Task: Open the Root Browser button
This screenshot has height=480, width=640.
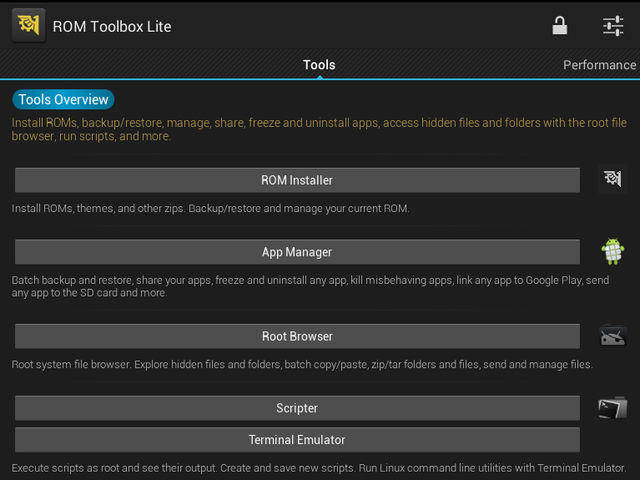Action: pyautogui.click(x=297, y=336)
